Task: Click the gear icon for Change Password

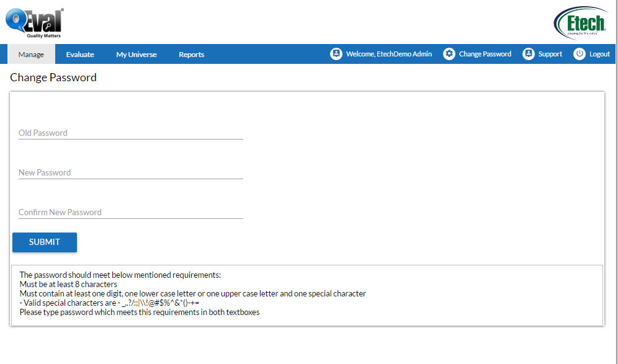Action: pyautogui.click(x=449, y=54)
